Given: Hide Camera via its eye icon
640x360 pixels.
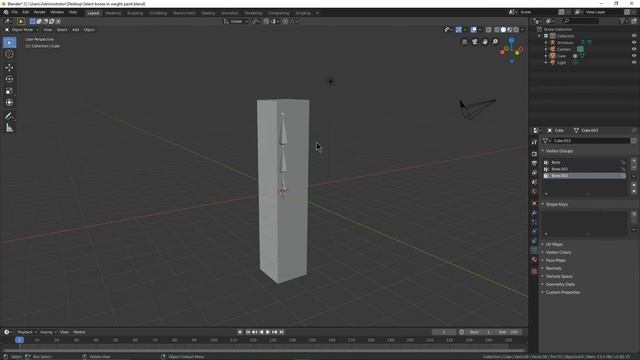Looking at the screenshot, I should [634, 49].
